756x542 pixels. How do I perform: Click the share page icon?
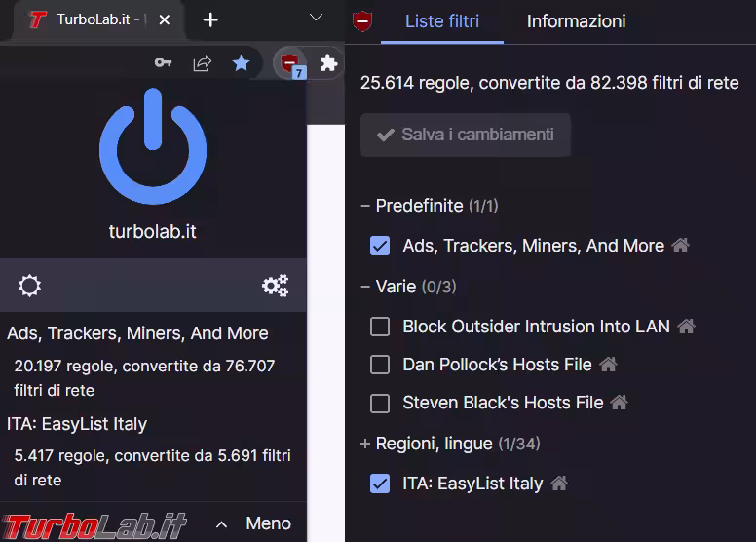203,63
